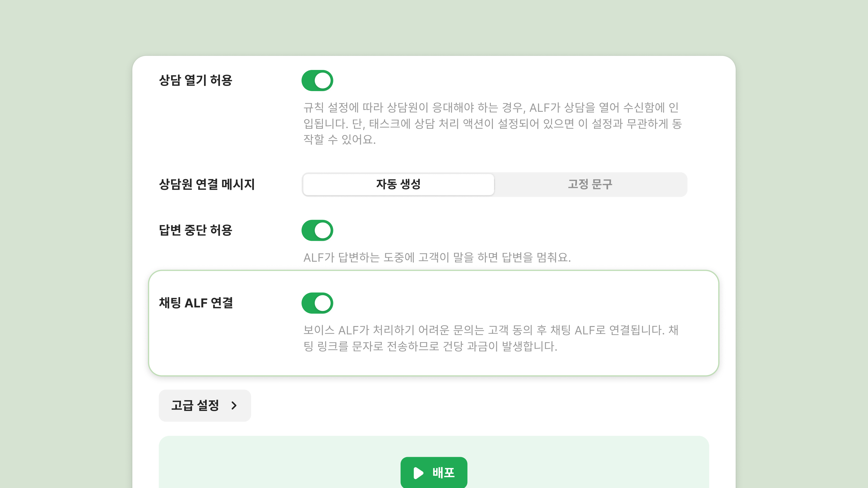The image size is (868, 488).
Task: Click the 상담 열기 허용 label
Action: click(195, 81)
